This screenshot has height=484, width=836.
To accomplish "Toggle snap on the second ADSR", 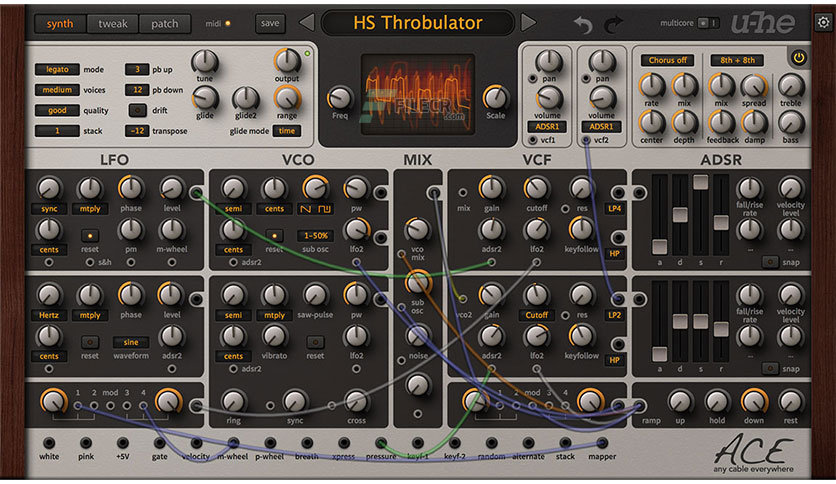I will (x=769, y=368).
